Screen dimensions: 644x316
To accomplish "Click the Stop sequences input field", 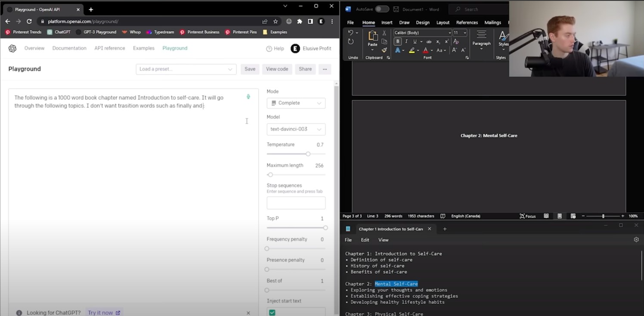I will pyautogui.click(x=296, y=203).
